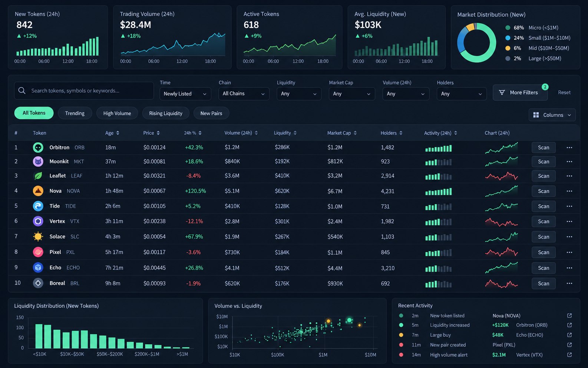Scan the Vertex token

click(x=544, y=221)
